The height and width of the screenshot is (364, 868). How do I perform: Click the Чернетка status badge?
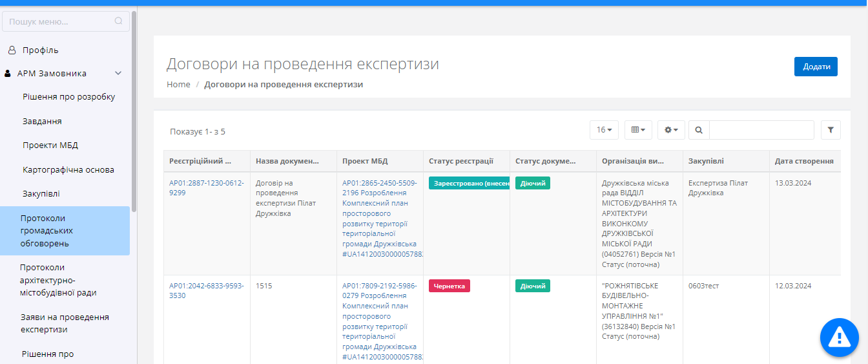point(449,286)
